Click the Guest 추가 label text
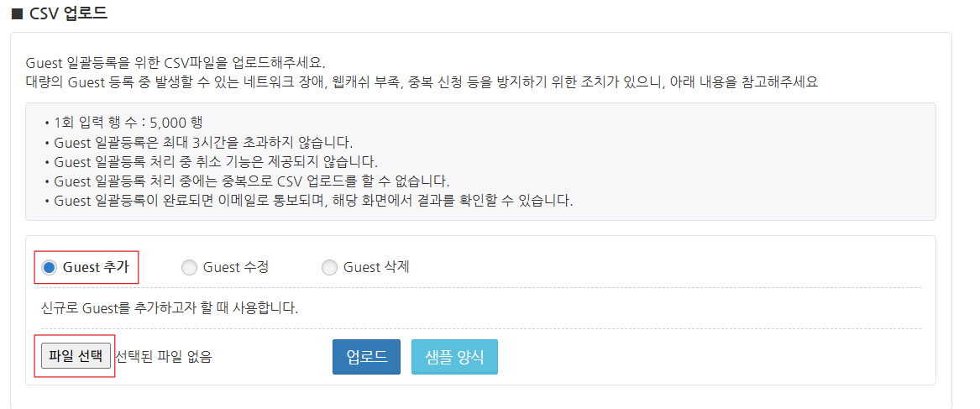The width and height of the screenshot is (980, 409). click(96, 268)
